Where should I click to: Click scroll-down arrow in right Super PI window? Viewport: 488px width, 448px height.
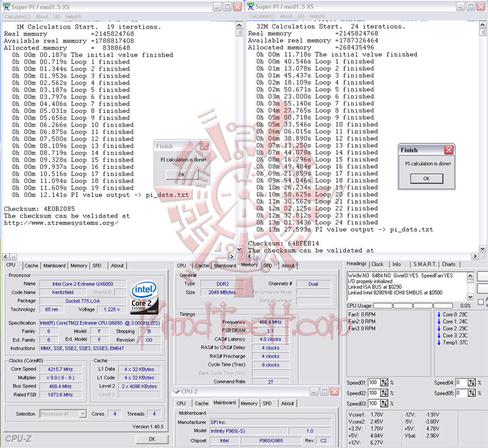coord(483,249)
